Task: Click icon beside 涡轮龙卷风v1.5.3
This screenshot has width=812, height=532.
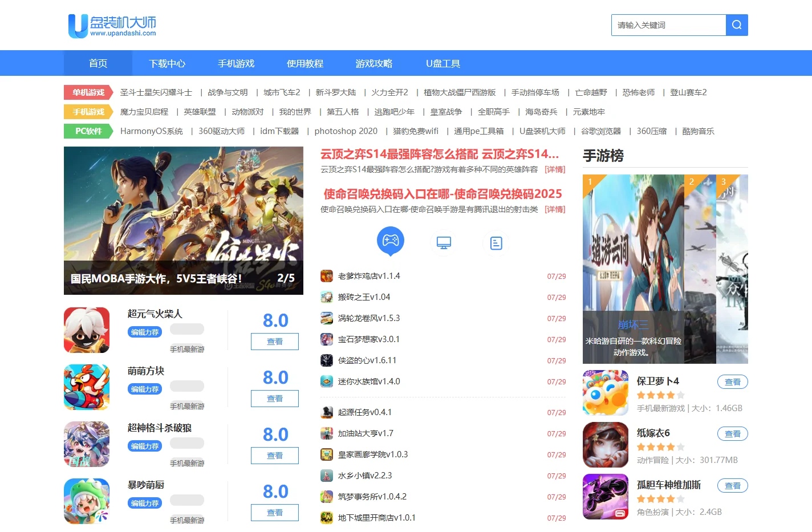Action: [x=327, y=318]
